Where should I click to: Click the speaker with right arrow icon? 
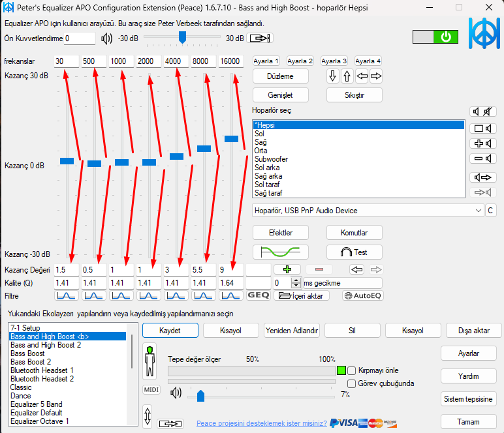coord(483,177)
